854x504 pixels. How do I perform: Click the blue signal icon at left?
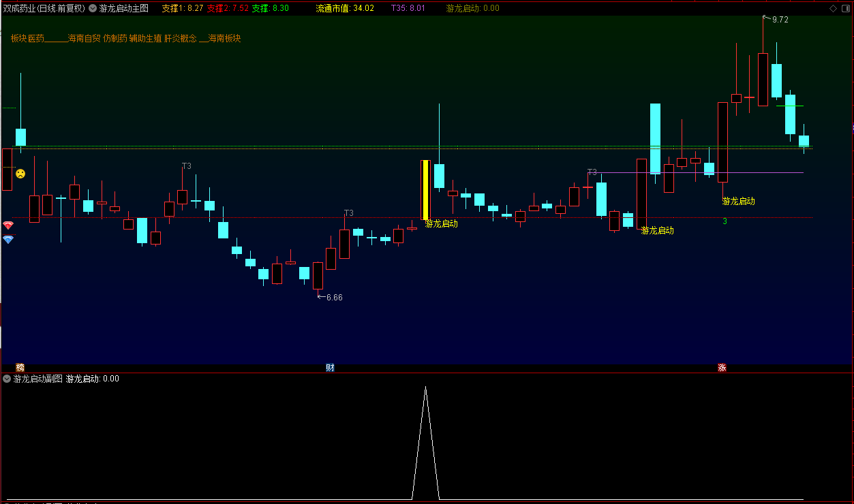(8, 240)
